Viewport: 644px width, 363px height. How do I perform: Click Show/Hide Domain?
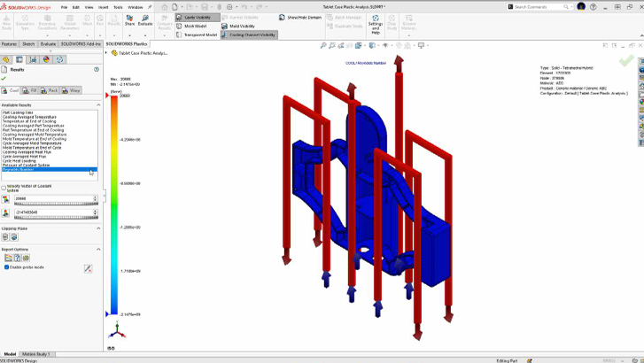300,17
